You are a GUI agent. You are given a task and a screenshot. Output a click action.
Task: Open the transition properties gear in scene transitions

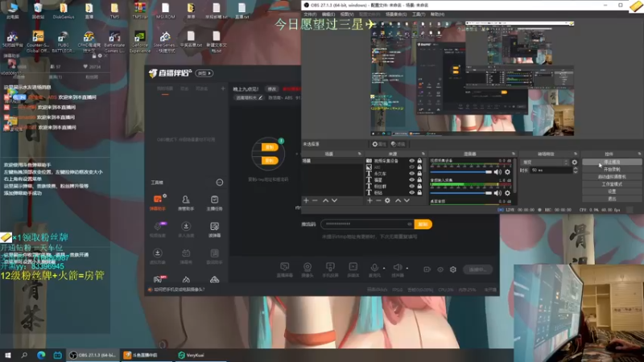click(574, 162)
